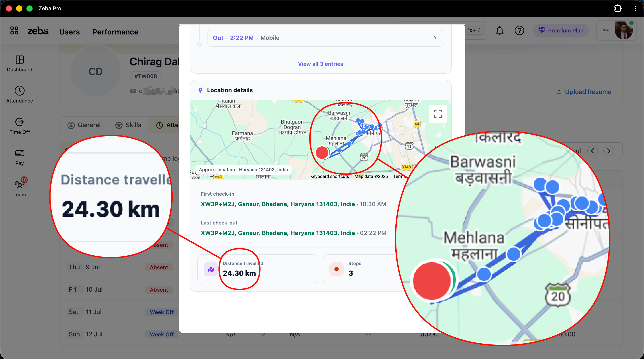The width and height of the screenshot is (644, 359).
Task: Click the Location details pin icon
Action: pos(200,90)
